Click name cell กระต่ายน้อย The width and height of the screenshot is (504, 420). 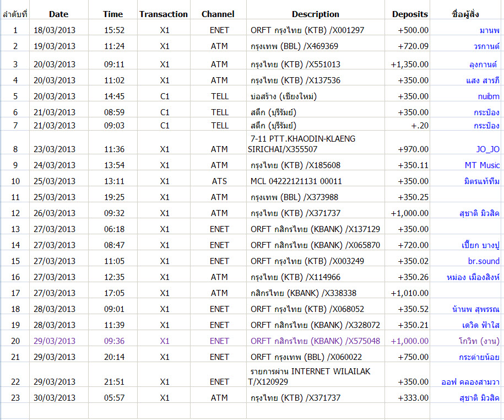pyautogui.click(x=479, y=357)
